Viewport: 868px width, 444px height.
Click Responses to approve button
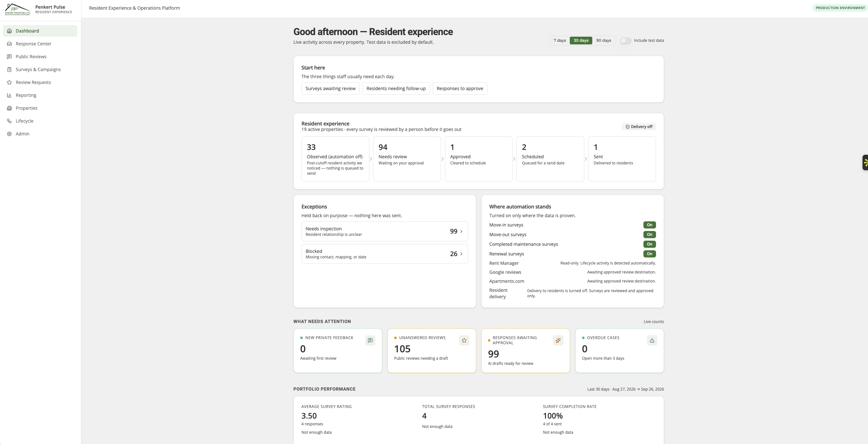[460, 88]
